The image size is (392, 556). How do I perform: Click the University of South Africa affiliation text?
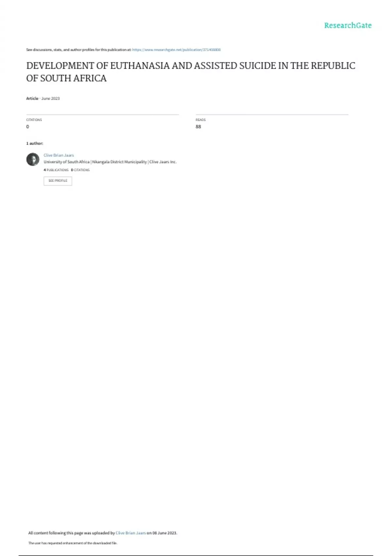click(x=67, y=162)
